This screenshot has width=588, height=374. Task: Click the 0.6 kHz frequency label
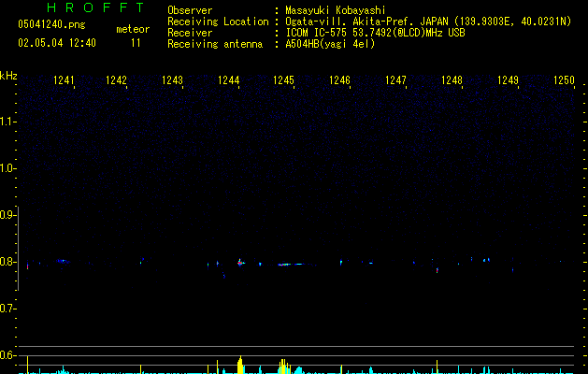click(x=7, y=355)
